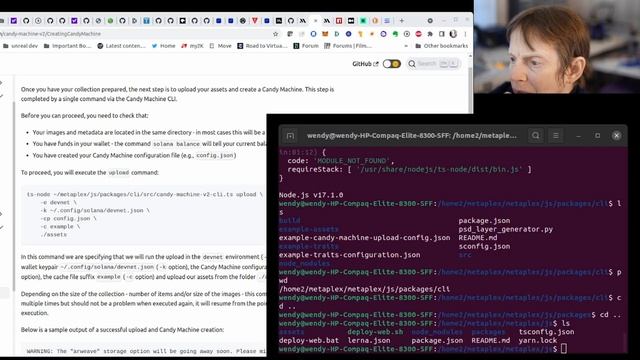Open the 'Forums | Film...' bookmark
The image size is (640, 360).
tap(348, 46)
